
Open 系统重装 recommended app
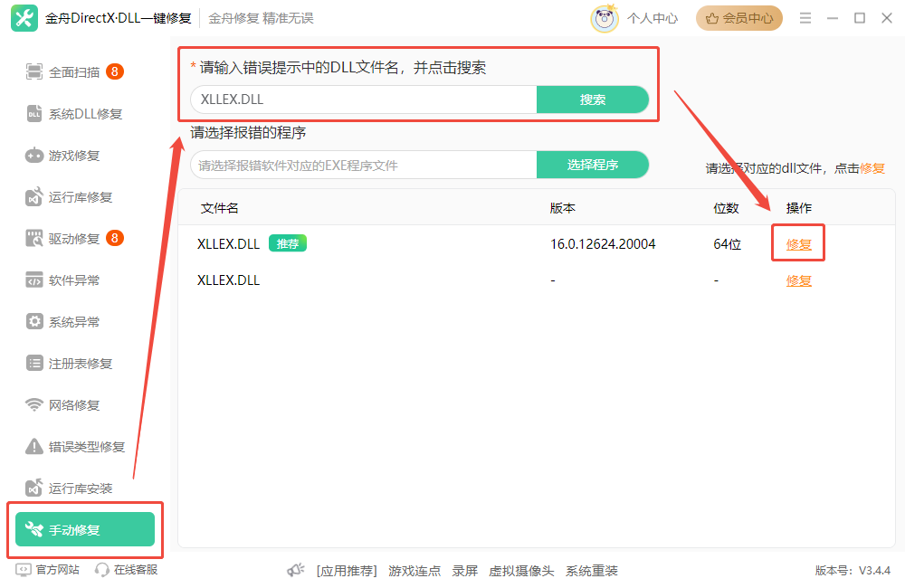coord(592,571)
